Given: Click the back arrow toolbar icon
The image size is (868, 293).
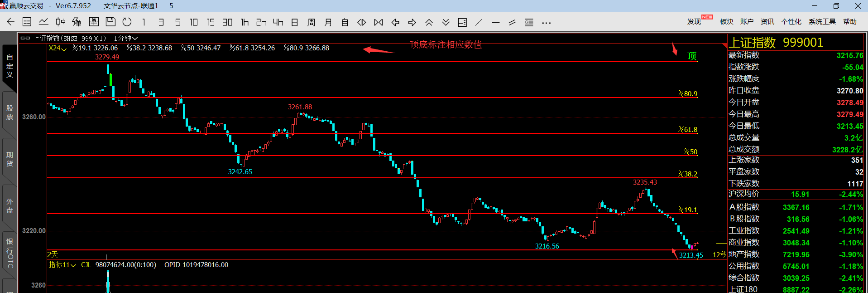Looking at the screenshot, I should coord(11,22).
